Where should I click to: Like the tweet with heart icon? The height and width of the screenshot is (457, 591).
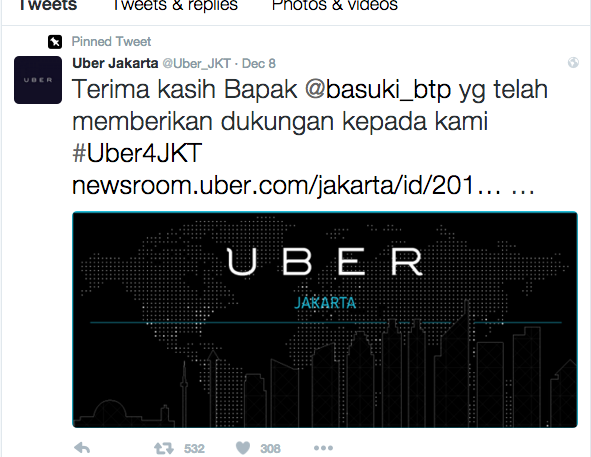pos(243,448)
